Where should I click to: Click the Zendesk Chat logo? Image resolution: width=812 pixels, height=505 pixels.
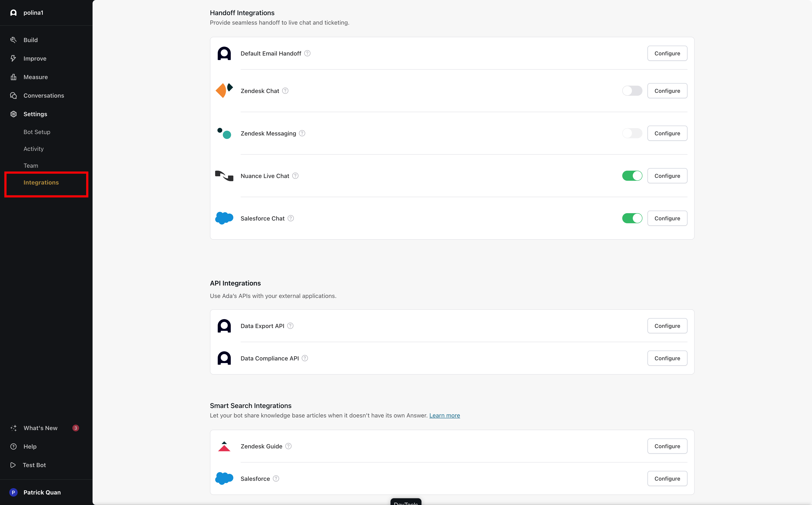click(x=224, y=90)
